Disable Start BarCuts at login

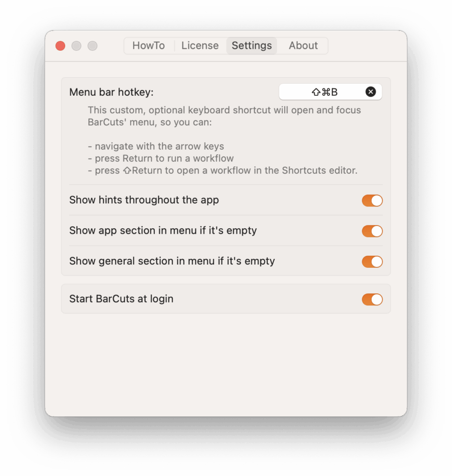(x=372, y=300)
